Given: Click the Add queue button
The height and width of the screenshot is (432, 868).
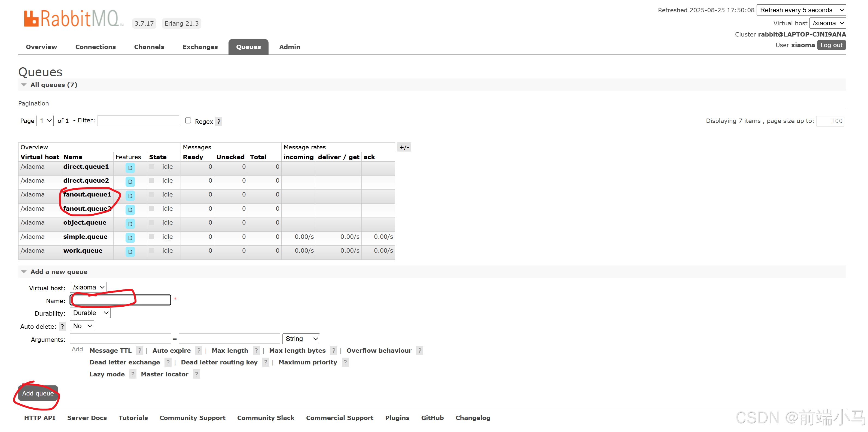Looking at the screenshot, I should point(38,394).
